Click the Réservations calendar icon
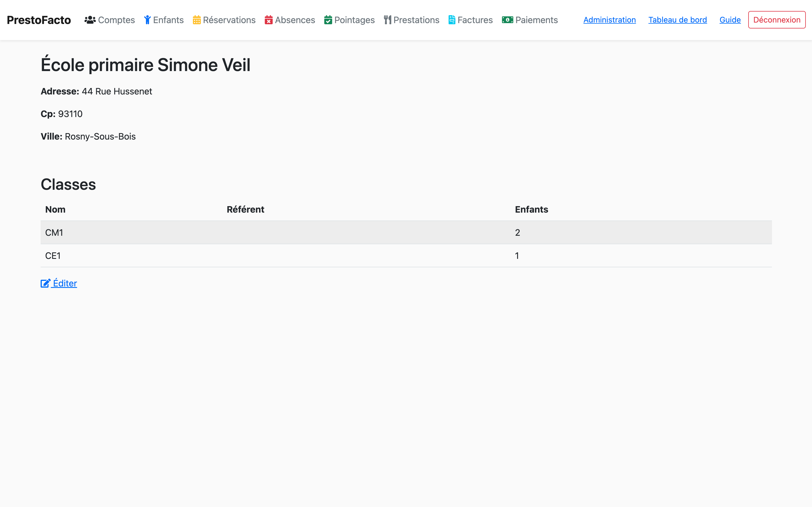Screen dimensions: 812x507 click(197, 20)
